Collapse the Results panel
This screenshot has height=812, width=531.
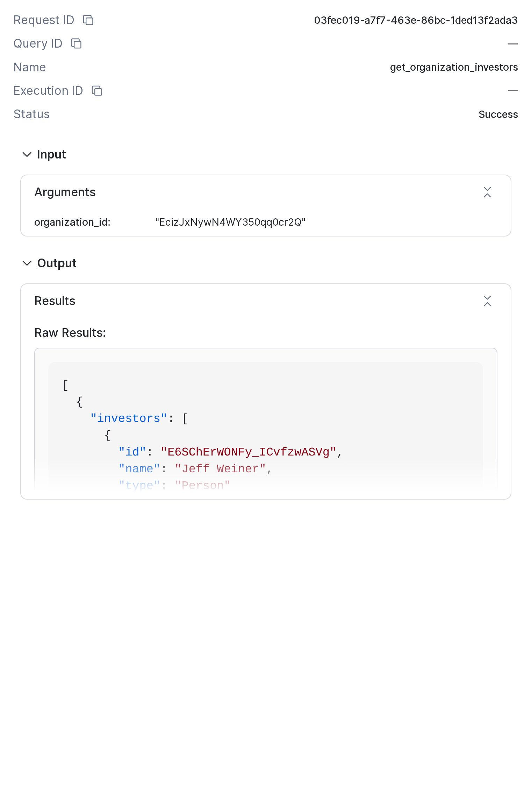[487, 301]
